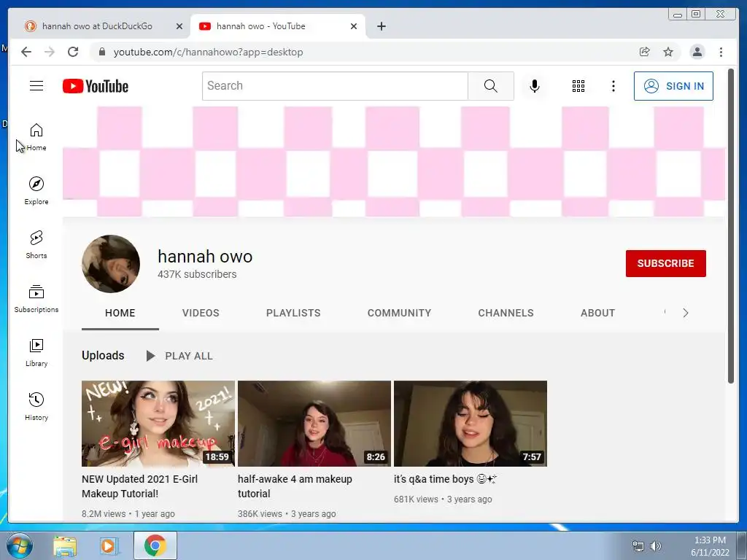Click the hannah owo channel name
Image resolution: width=747 pixels, height=560 pixels.
(205, 257)
